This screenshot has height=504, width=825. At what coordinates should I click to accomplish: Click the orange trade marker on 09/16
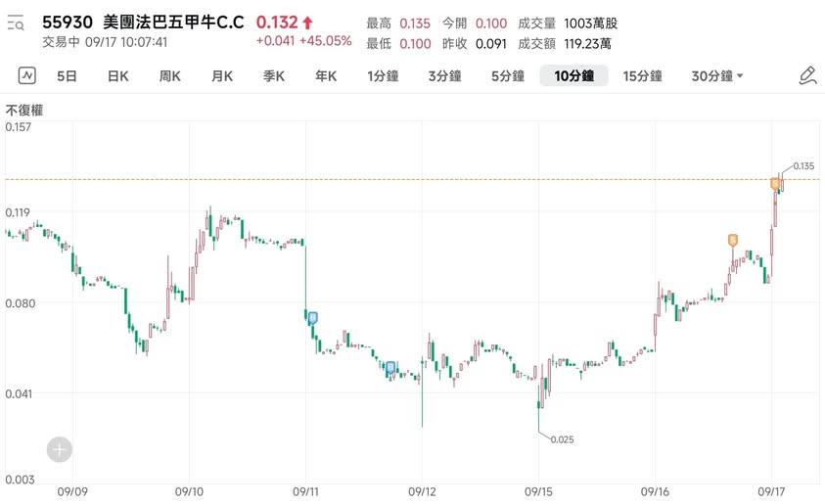[733, 240]
